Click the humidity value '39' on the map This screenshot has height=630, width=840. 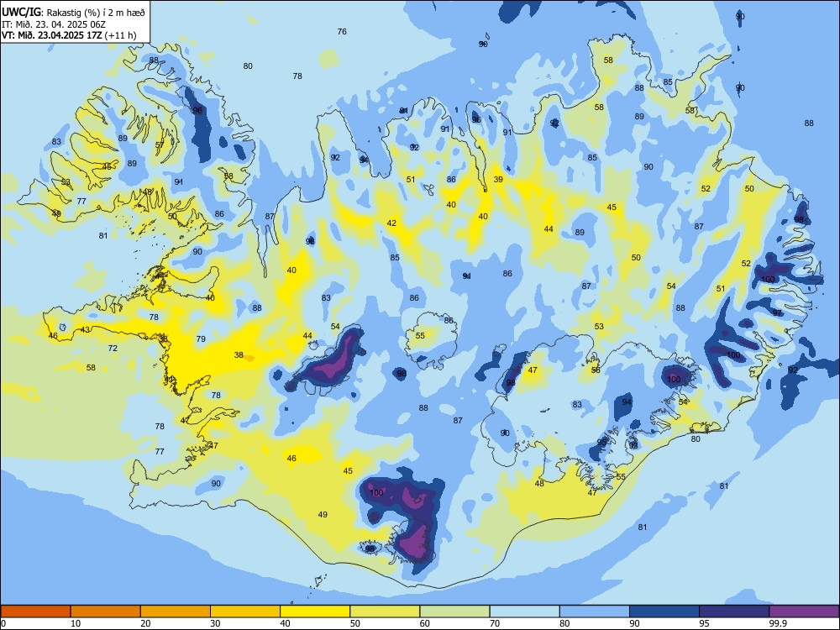point(498,180)
